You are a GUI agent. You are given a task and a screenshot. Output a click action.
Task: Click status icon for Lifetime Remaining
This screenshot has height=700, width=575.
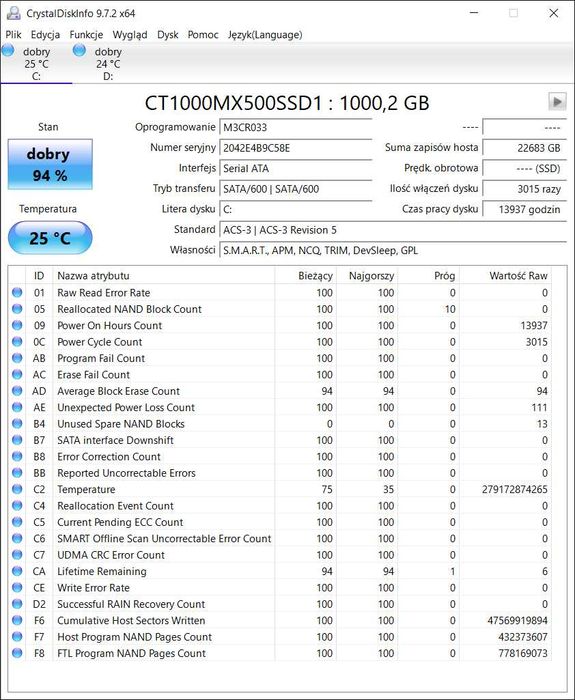(17, 571)
